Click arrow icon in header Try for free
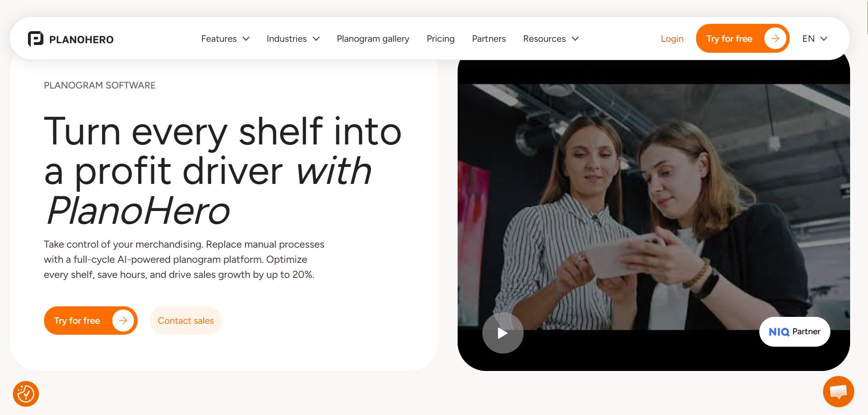This screenshot has height=415, width=868. click(775, 39)
